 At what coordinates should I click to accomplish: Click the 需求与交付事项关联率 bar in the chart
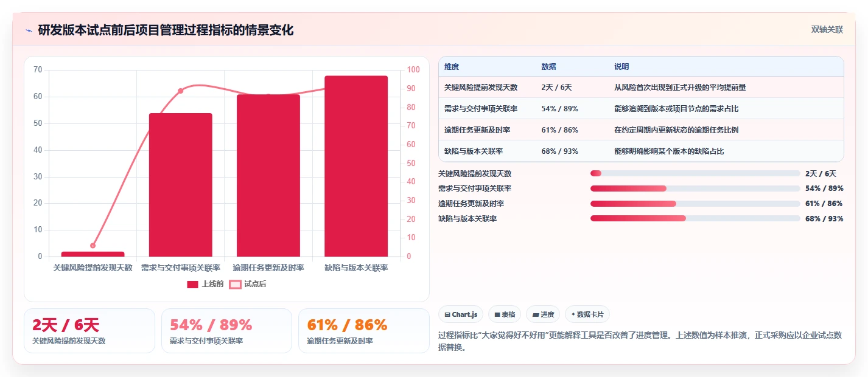(x=181, y=185)
